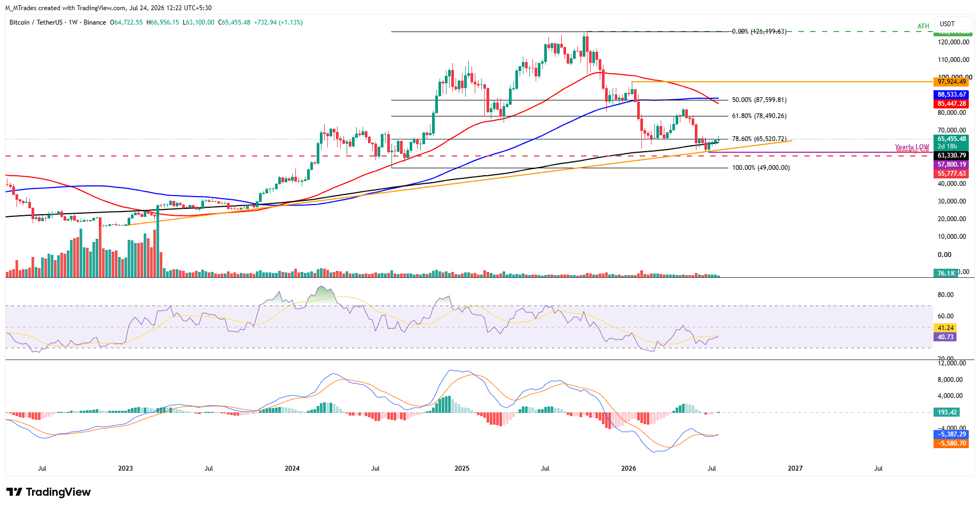
Task: Click the low value L63,100.00
Action: coord(199,22)
